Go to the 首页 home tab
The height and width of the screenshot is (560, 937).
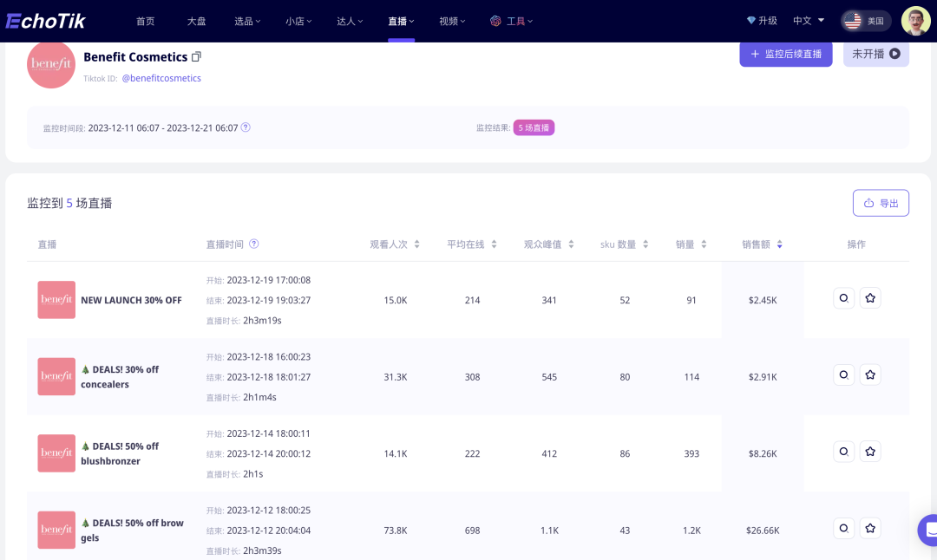point(145,21)
